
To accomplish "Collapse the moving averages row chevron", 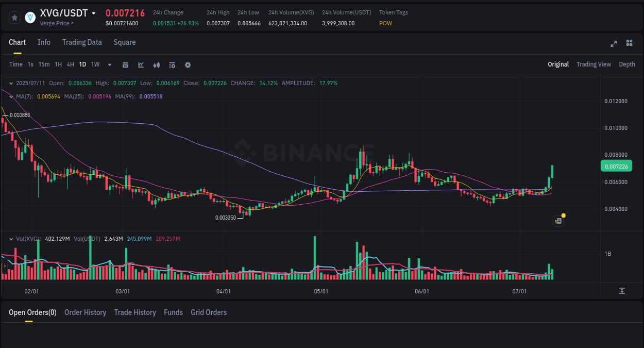I will pos(11,96).
